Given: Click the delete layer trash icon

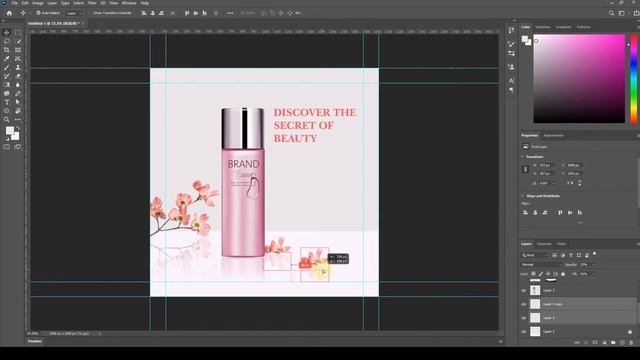Looking at the screenshot, I should (631, 343).
